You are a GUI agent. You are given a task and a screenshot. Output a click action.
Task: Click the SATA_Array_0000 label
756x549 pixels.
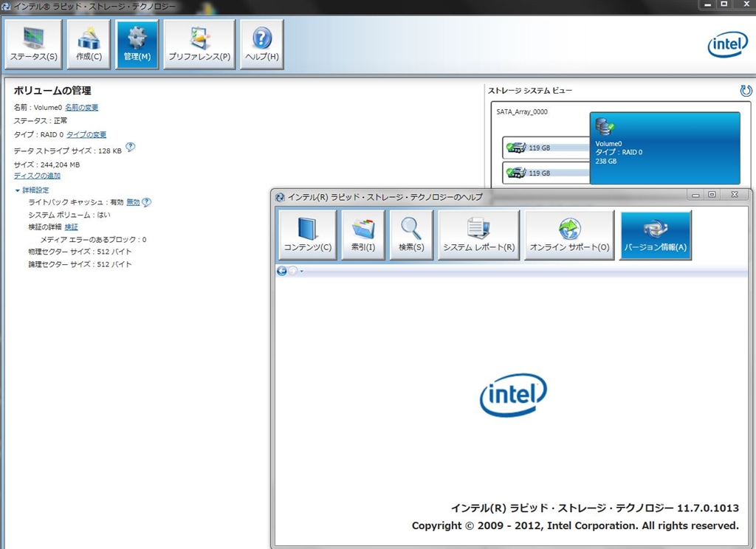tap(522, 112)
